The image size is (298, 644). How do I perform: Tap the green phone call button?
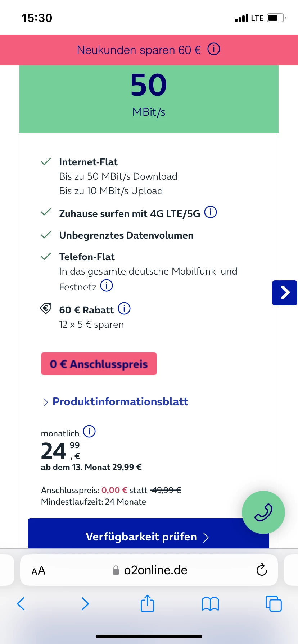pos(263,512)
